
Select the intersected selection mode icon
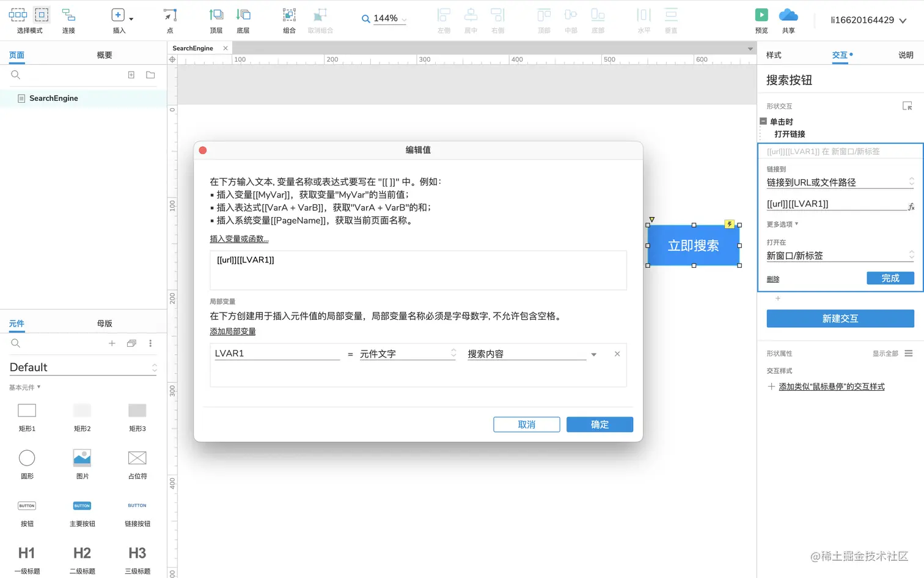click(x=18, y=15)
